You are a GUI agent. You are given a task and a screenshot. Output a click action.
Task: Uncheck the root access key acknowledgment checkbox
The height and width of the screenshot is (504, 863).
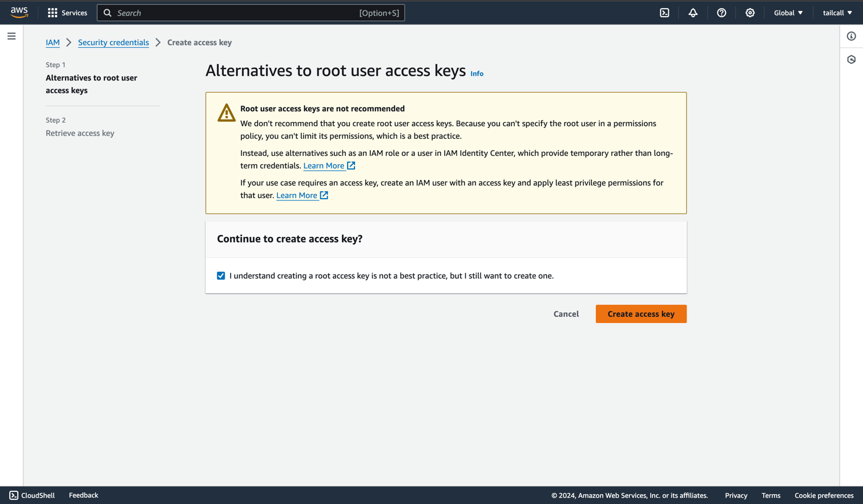221,276
